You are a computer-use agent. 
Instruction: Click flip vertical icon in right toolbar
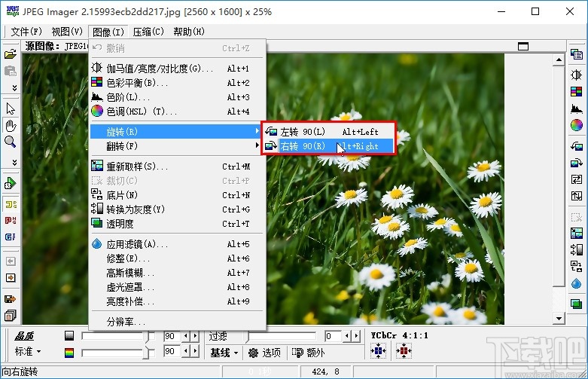[577, 195]
